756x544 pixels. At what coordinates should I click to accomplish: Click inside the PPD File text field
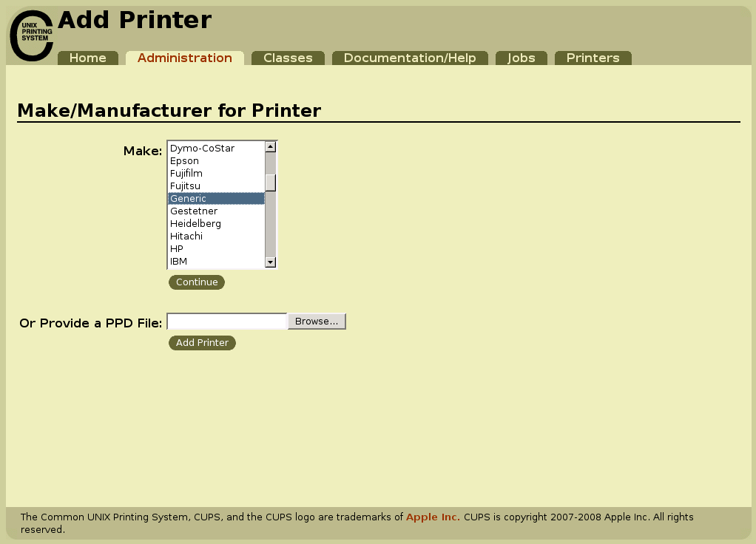(x=226, y=320)
